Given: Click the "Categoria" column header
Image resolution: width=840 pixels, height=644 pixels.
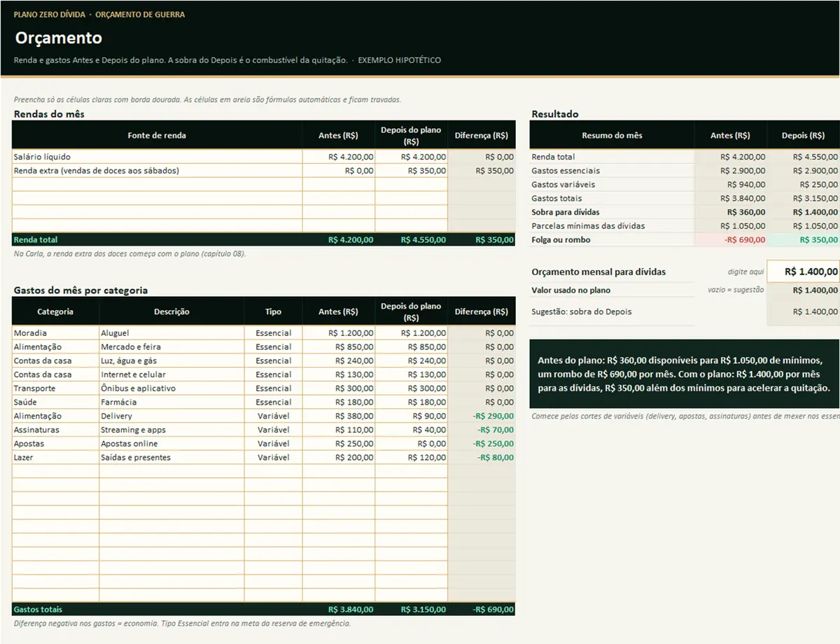Looking at the screenshot, I should tap(56, 311).
